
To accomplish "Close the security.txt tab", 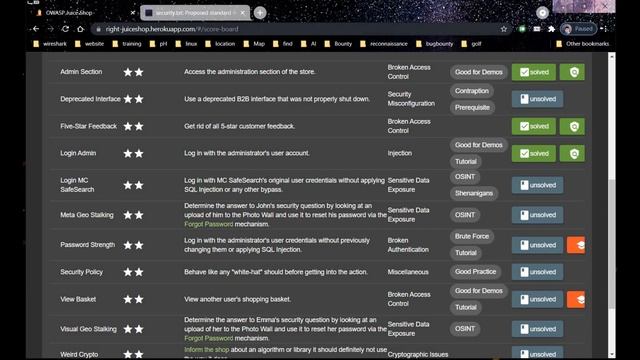I will point(242,13).
